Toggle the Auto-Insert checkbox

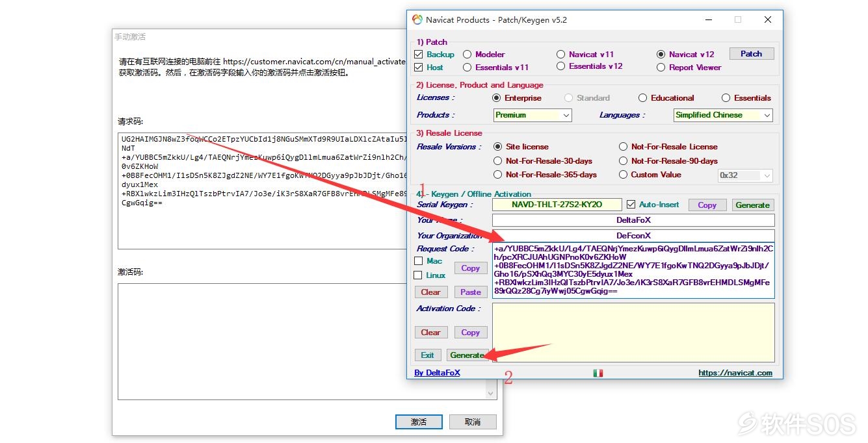631,205
